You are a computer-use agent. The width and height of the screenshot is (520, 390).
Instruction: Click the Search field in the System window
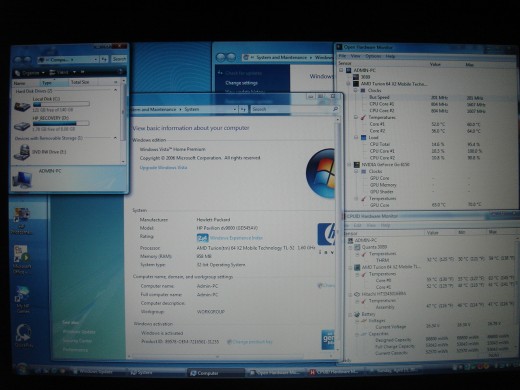[292, 109]
